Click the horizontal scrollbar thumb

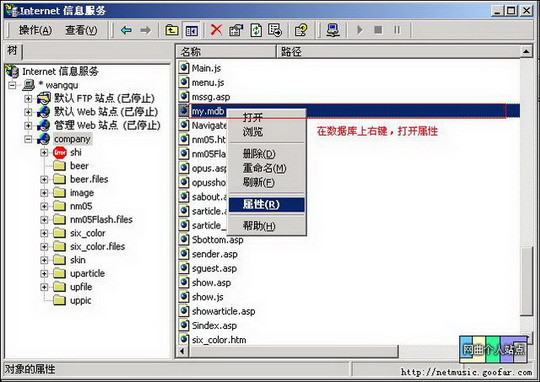[294, 352]
